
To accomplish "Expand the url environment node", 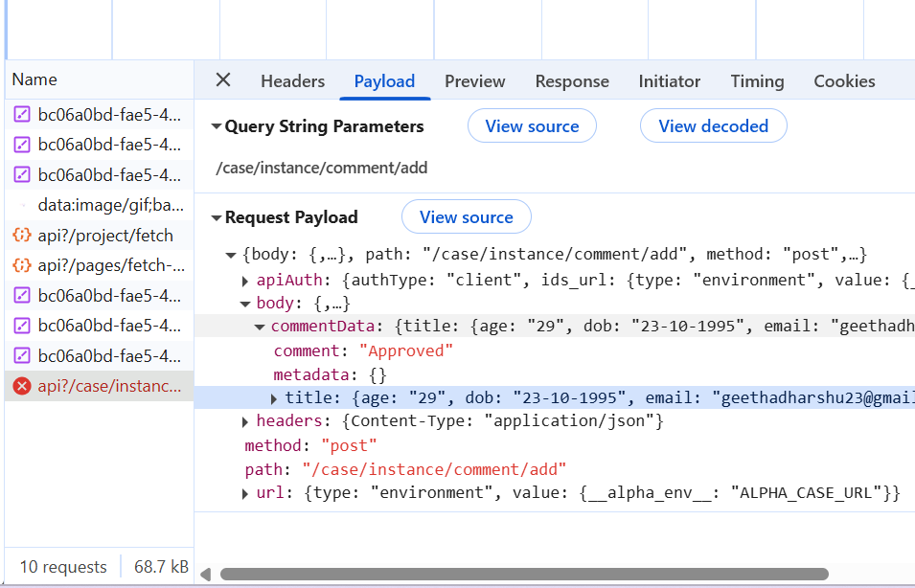I will pyautogui.click(x=245, y=493).
